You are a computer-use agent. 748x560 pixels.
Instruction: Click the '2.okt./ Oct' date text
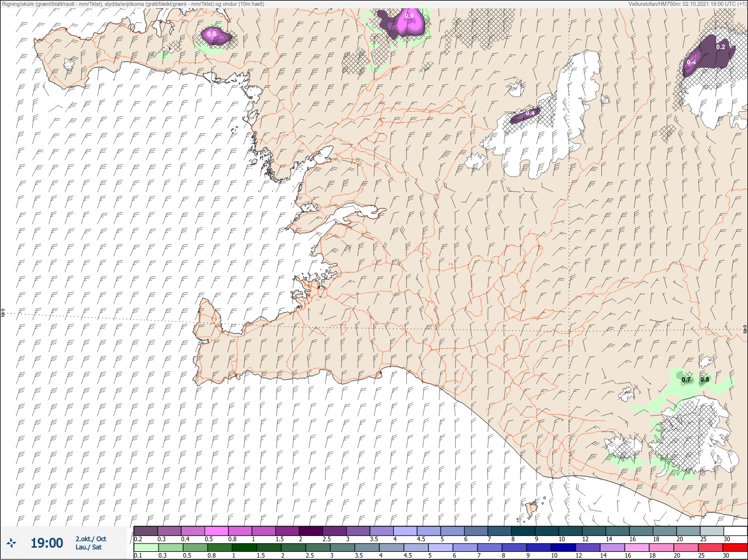click(x=91, y=539)
